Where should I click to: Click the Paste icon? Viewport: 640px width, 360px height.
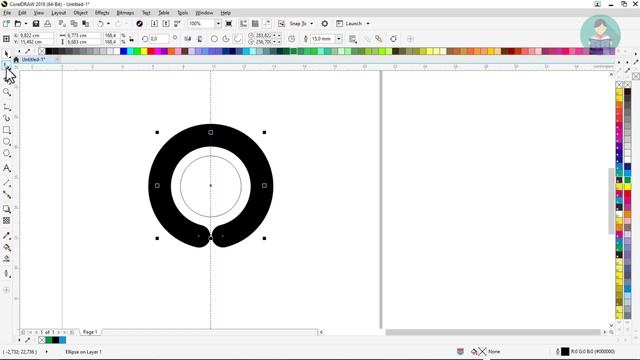[86, 24]
